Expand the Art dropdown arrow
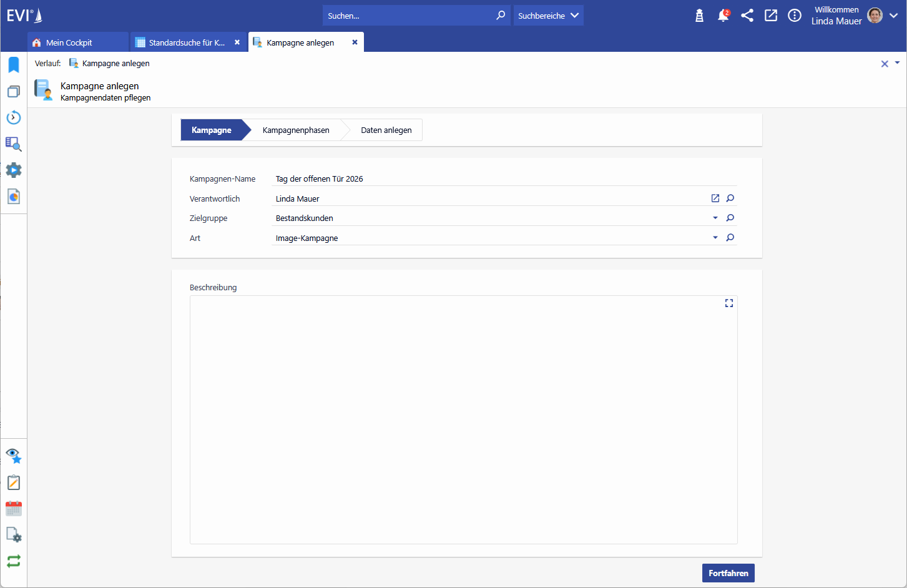The image size is (907, 588). 715,238
